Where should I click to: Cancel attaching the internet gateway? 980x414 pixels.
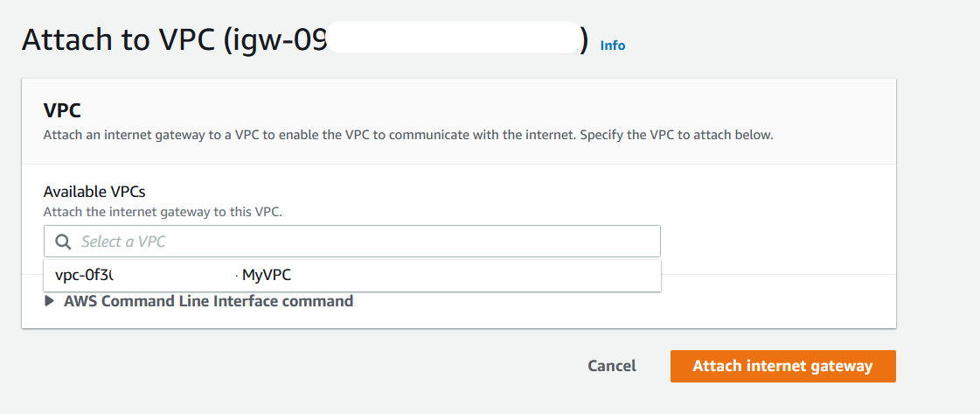[612, 366]
